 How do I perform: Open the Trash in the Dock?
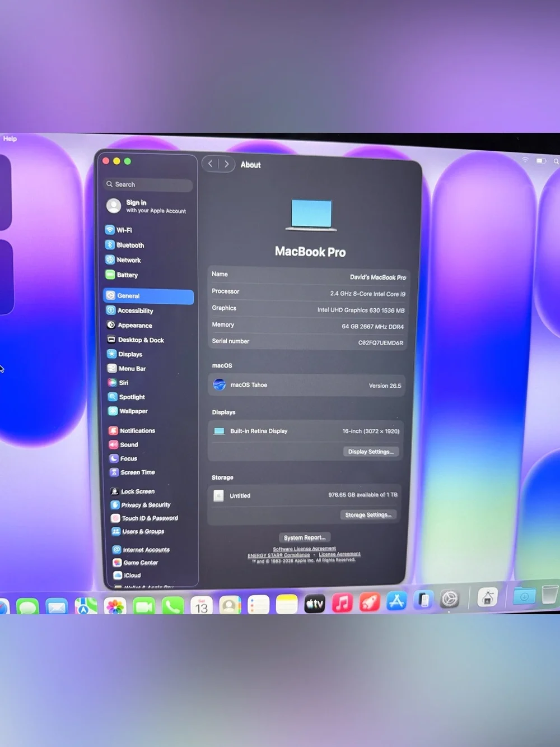tap(550, 595)
